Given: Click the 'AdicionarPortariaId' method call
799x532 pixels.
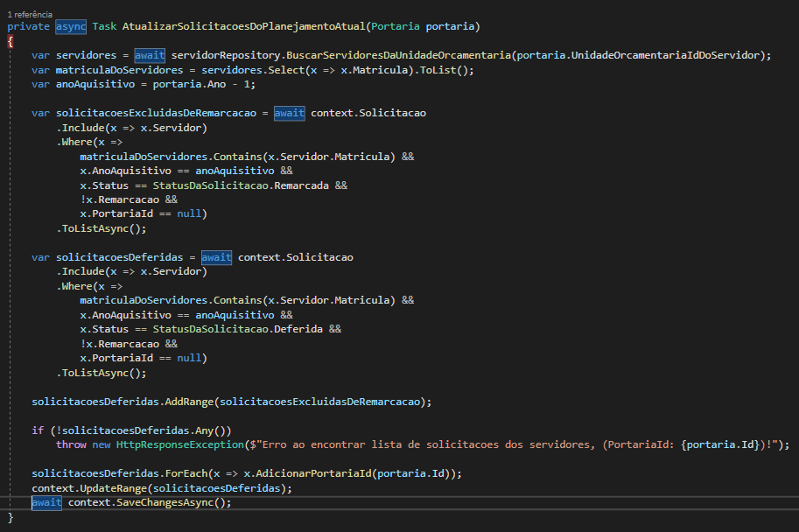Looking at the screenshot, I should point(313,473).
